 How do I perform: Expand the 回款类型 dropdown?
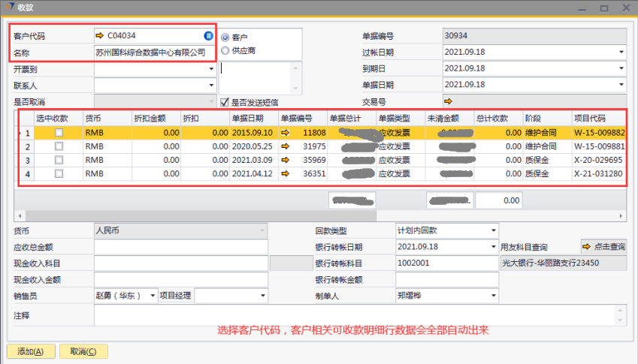(493, 230)
